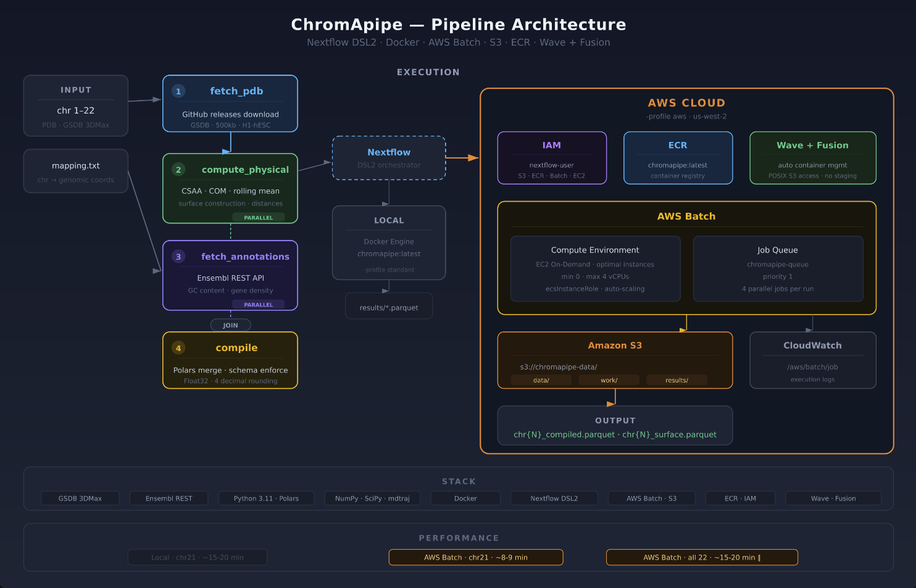Viewport: 916px width, 588px height.
Task: Click '-profile standard' text
Action: [389, 270]
